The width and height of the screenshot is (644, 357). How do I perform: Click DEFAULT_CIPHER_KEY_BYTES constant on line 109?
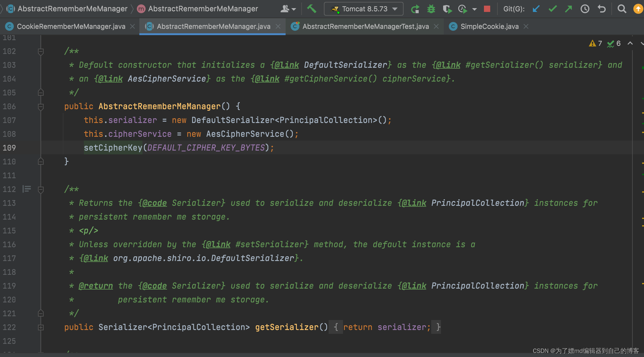coord(206,148)
